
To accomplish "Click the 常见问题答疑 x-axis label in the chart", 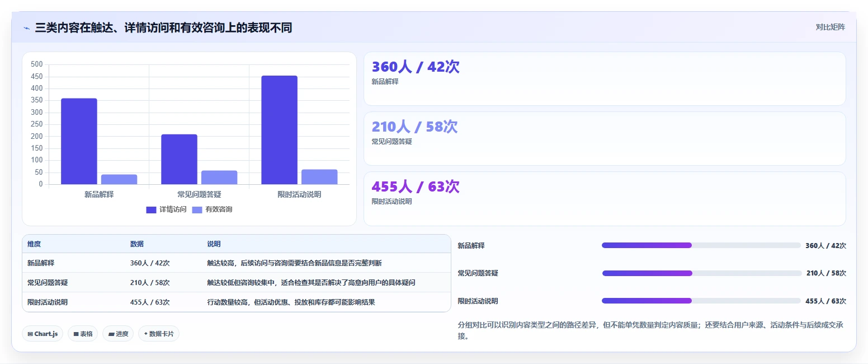I will click(x=199, y=195).
